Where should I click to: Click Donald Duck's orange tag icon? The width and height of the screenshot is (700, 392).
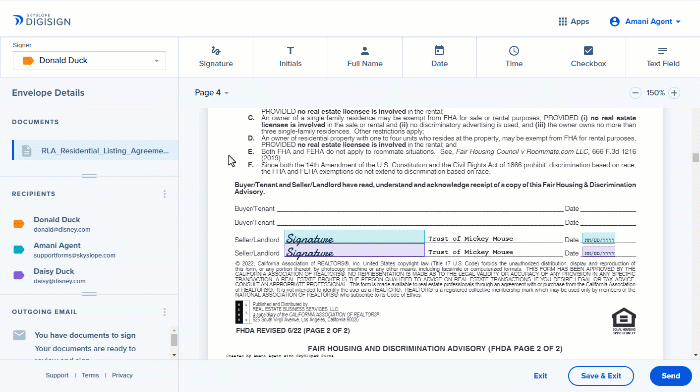click(19, 224)
